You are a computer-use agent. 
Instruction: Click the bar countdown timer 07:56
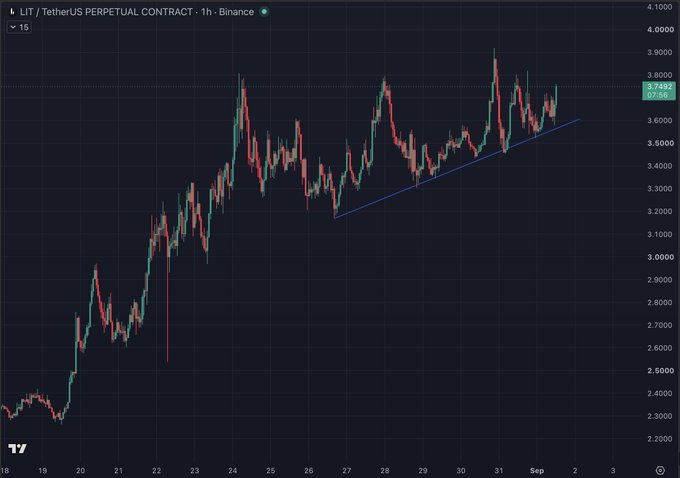[x=658, y=95]
